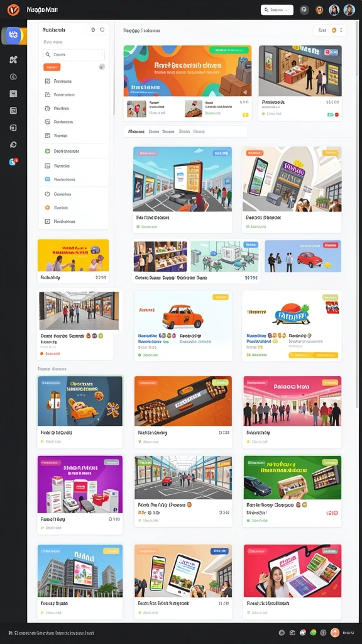
Task: Open the sidebar icon showing a red notification badge
Action: pyautogui.click(x=13, y=162)
